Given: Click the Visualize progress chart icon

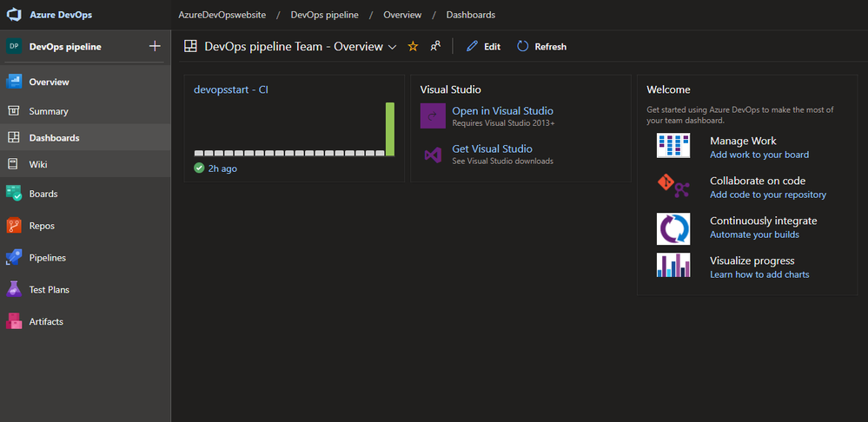Looking at the screenshot, I should [x=673, y=265].
